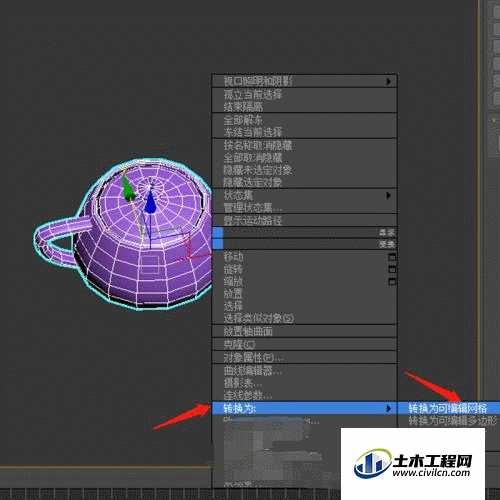Open settings box beside 旋转
This screenshot has width=500, height=500.
click(x=392, y=269)
